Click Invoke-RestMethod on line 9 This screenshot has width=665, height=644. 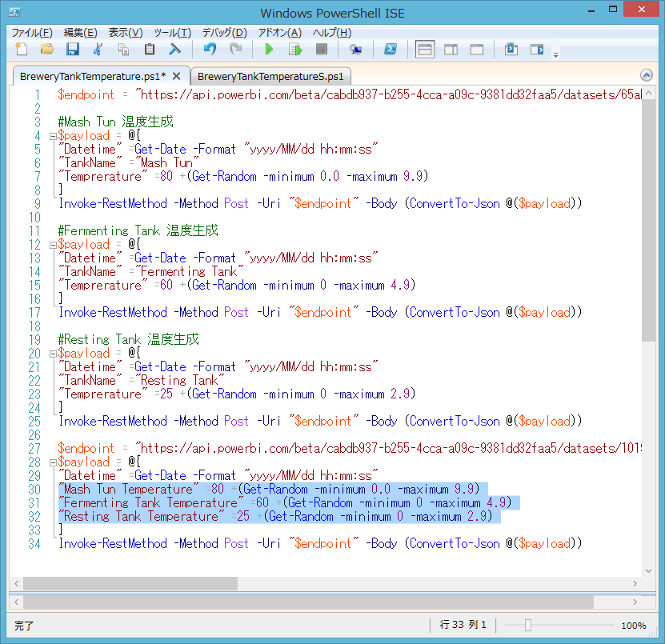pyautogui.click(x=113, y=203)
